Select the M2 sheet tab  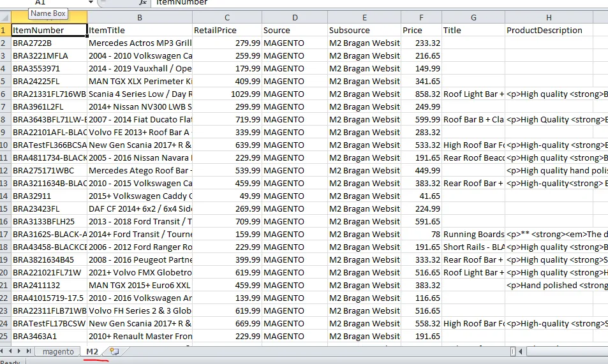[93, 351]
